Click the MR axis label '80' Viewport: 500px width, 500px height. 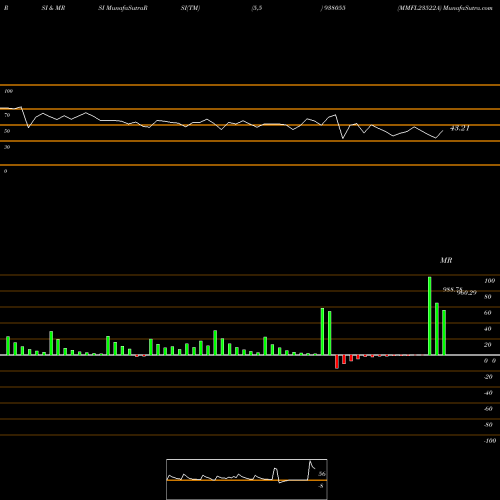point(488,297)
